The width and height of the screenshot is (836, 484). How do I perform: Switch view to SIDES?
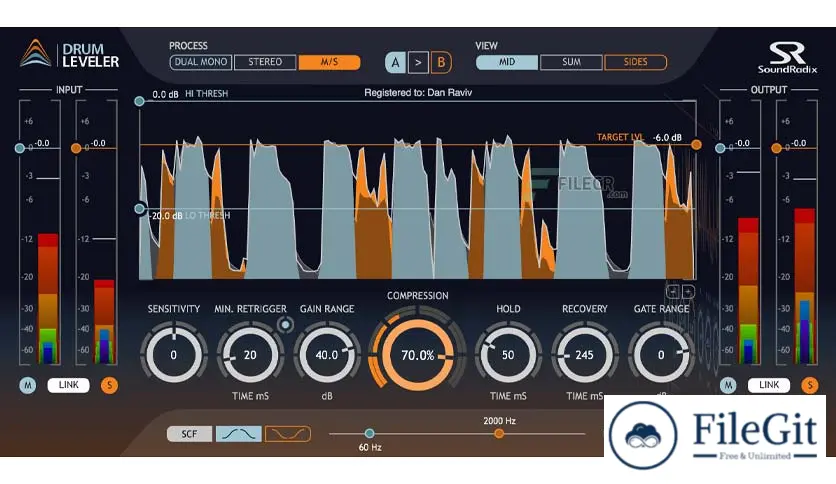(x=635, y=62)
